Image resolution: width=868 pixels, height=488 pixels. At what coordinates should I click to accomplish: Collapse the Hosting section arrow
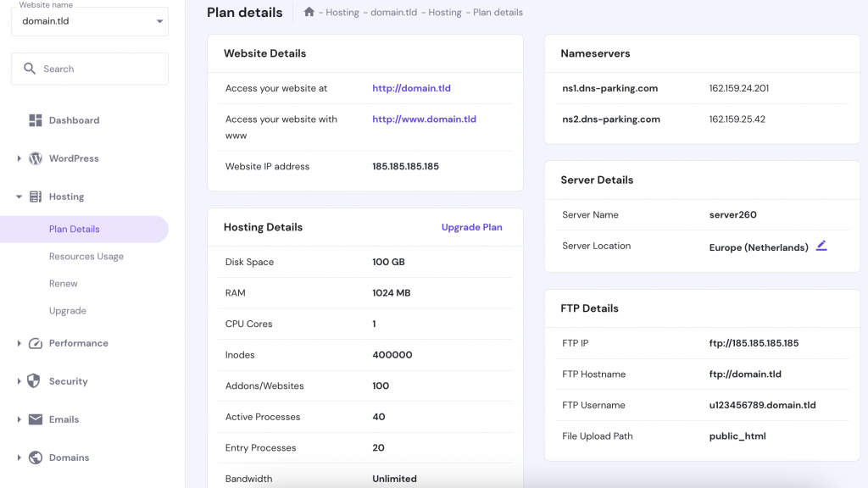coord(19,197)
